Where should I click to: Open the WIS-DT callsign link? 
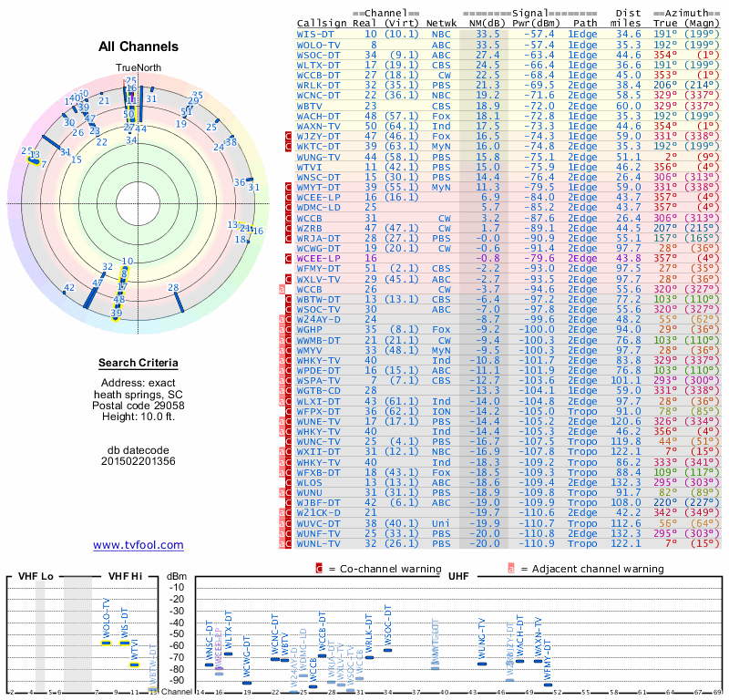pyautogui.click(x=315, y=35)
